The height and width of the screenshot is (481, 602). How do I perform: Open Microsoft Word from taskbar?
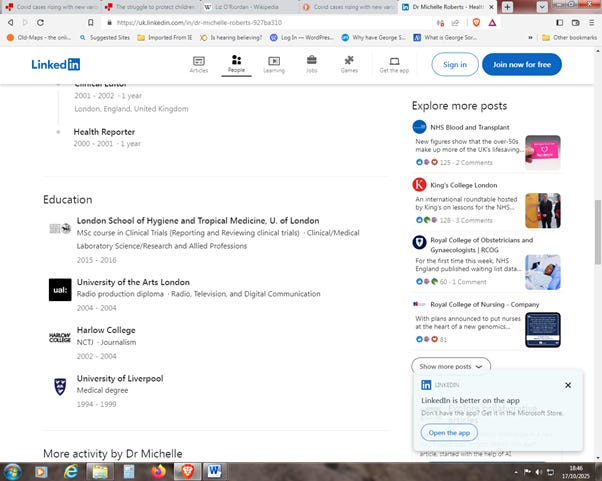pos(215,471)
